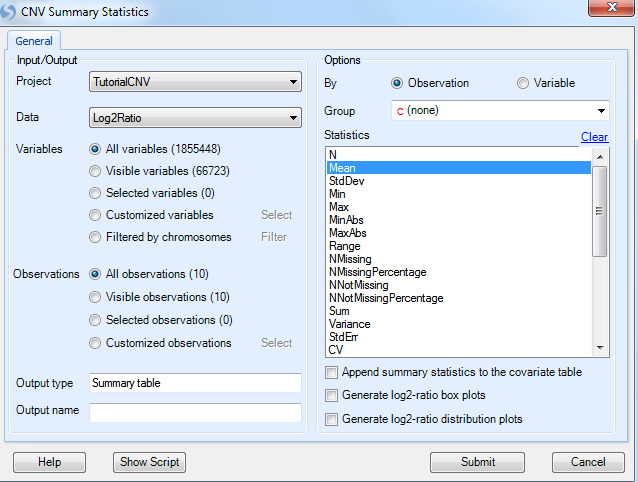Screen dimensions: 638x482
Task: Click the Statistics list scrollbar thumb
Action: [600, 211]
